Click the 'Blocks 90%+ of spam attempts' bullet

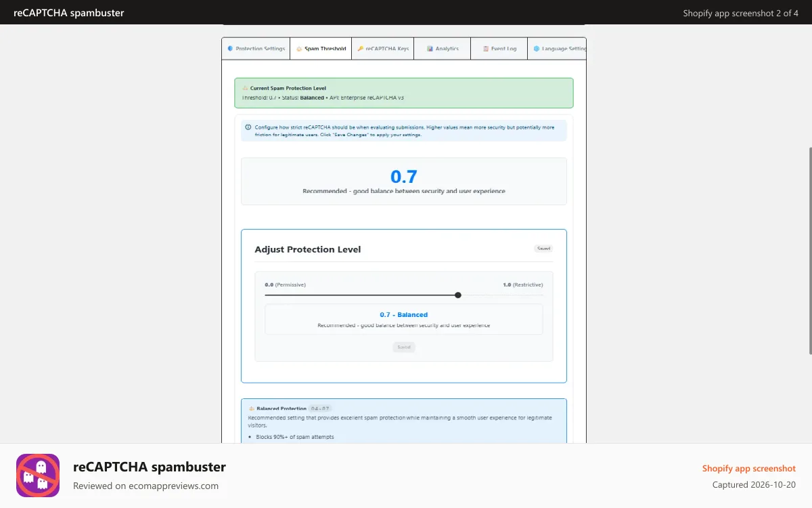(x=295, y=437)
